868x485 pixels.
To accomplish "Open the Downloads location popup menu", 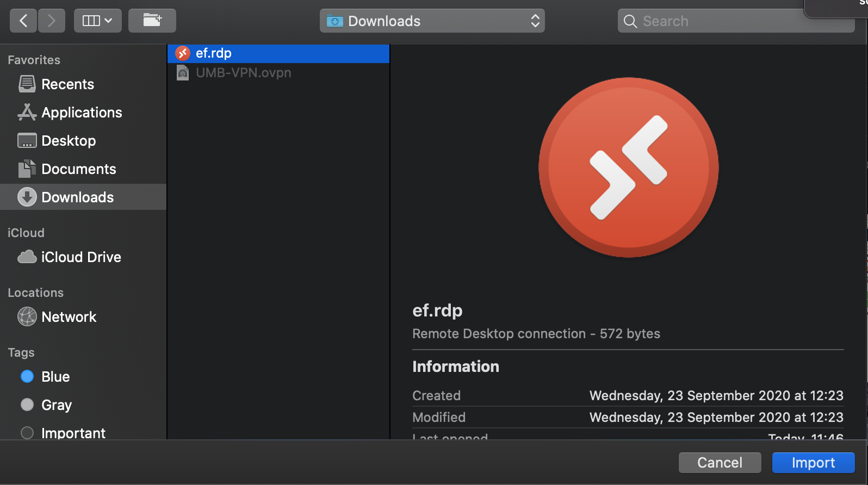I will pos(432,21).
